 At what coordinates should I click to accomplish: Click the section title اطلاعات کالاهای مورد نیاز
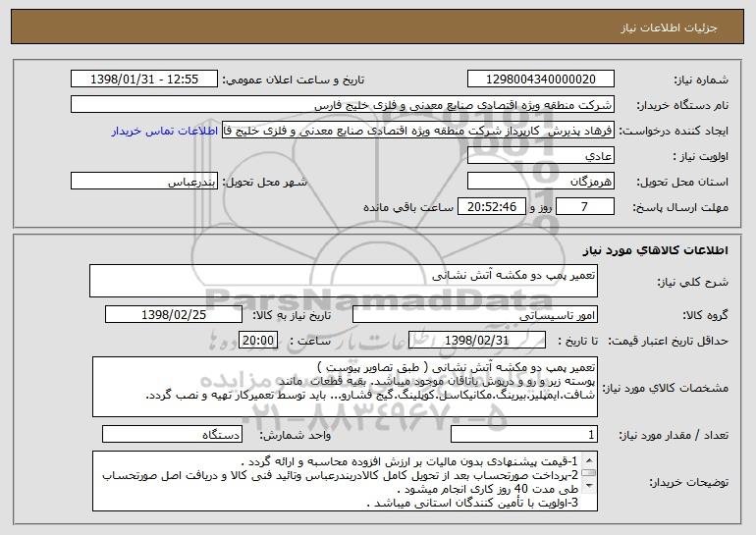pyautogui.click(x=655, y=250)
